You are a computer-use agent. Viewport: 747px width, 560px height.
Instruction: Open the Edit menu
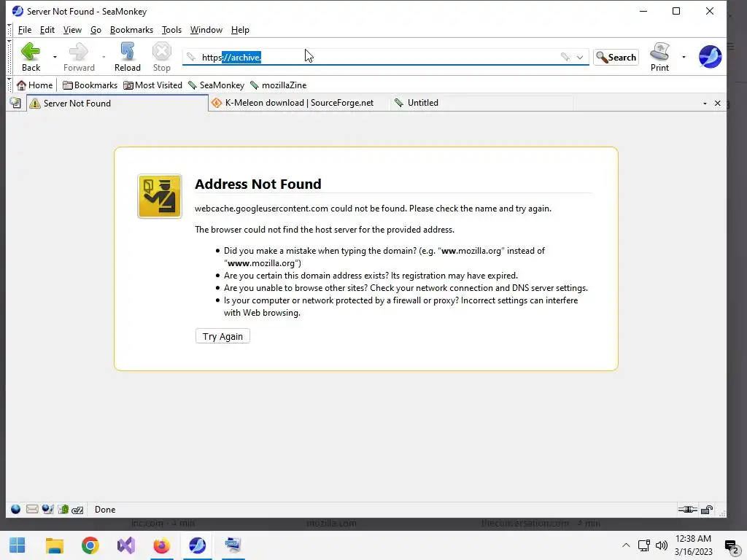click(47, 30)
